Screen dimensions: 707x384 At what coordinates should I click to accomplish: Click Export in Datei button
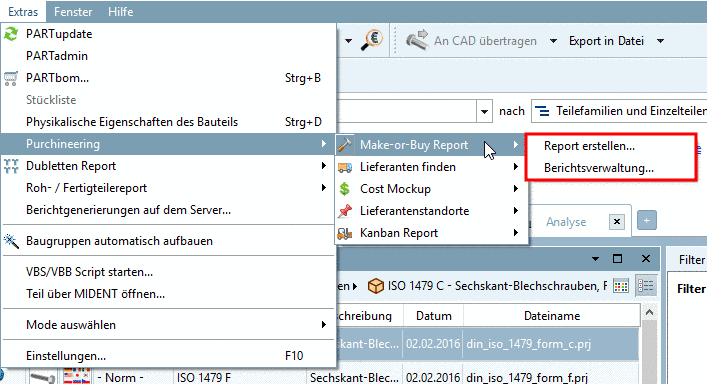coord(606,41)
